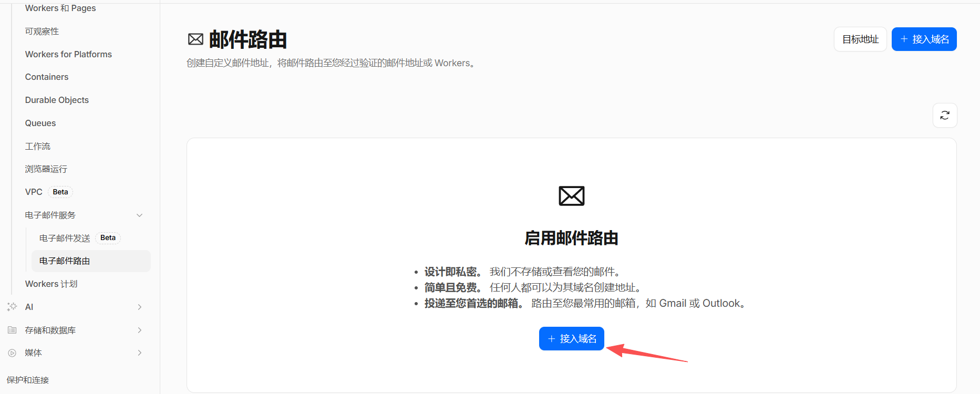Screen dimensions: 980x394
Task: Select 电子邮件服务 in sidebar
Action: tap(50, 215)
